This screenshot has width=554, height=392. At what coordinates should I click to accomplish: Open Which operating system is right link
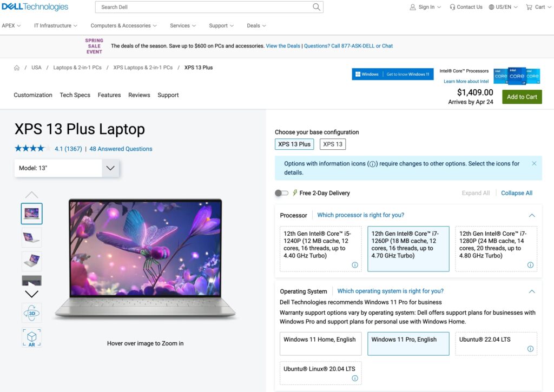click(391, 291)
